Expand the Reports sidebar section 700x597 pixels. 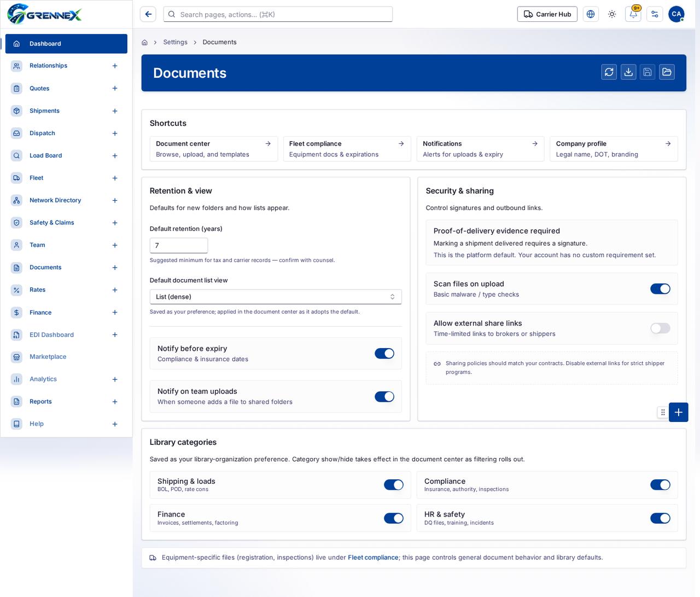115,402
